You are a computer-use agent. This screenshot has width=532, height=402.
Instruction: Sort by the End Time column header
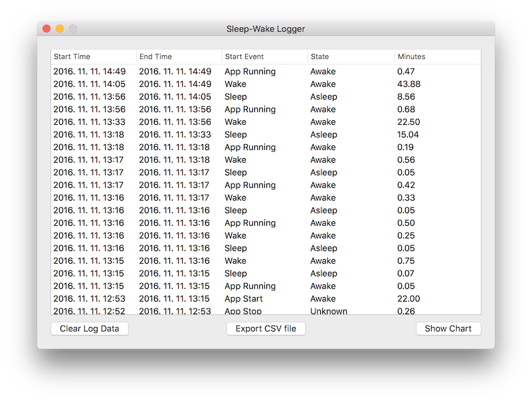pos(179,56)
